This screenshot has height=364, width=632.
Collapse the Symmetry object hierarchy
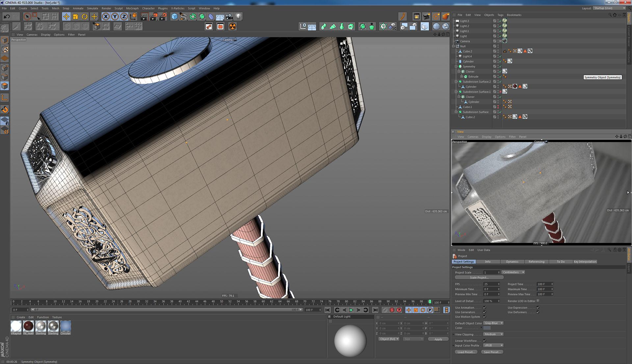(456, 66)
